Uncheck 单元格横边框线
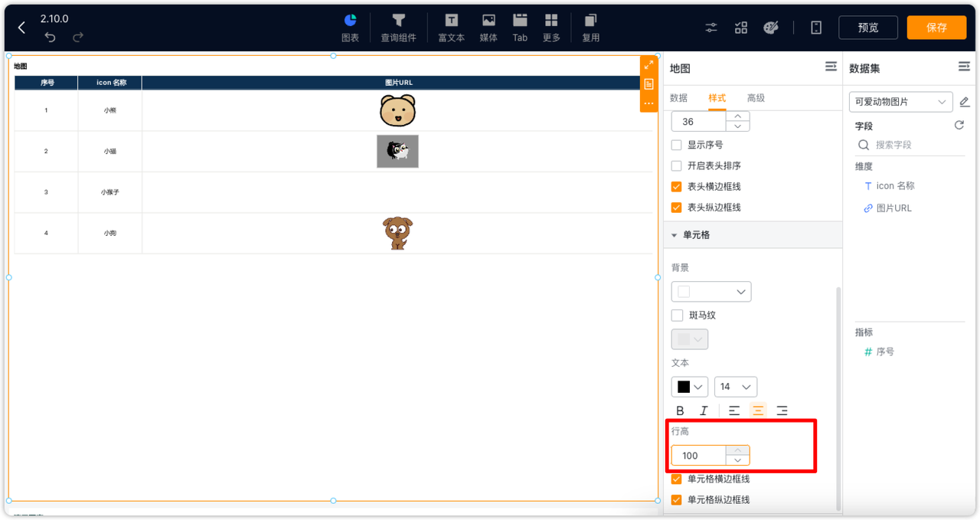 (676, 479)
